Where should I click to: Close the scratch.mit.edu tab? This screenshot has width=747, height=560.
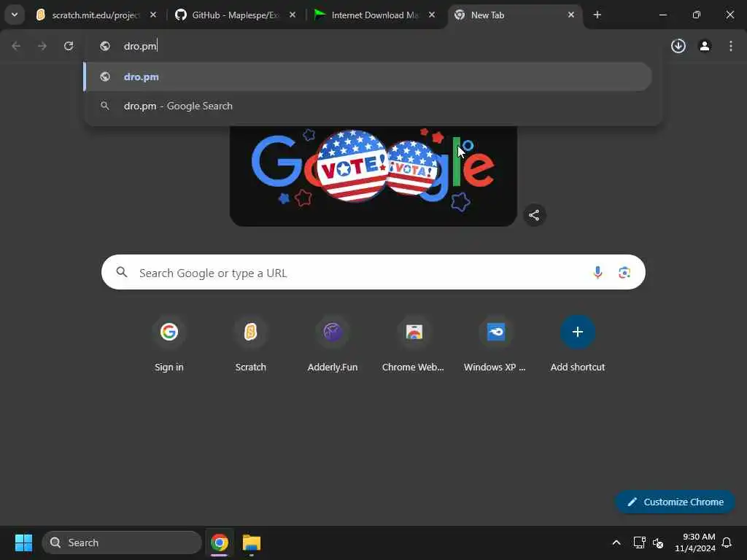153,15
